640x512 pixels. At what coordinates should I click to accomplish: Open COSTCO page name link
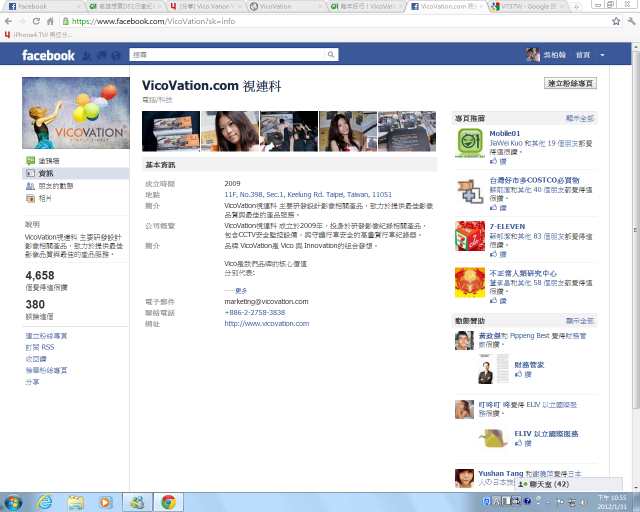coord(534,180)
